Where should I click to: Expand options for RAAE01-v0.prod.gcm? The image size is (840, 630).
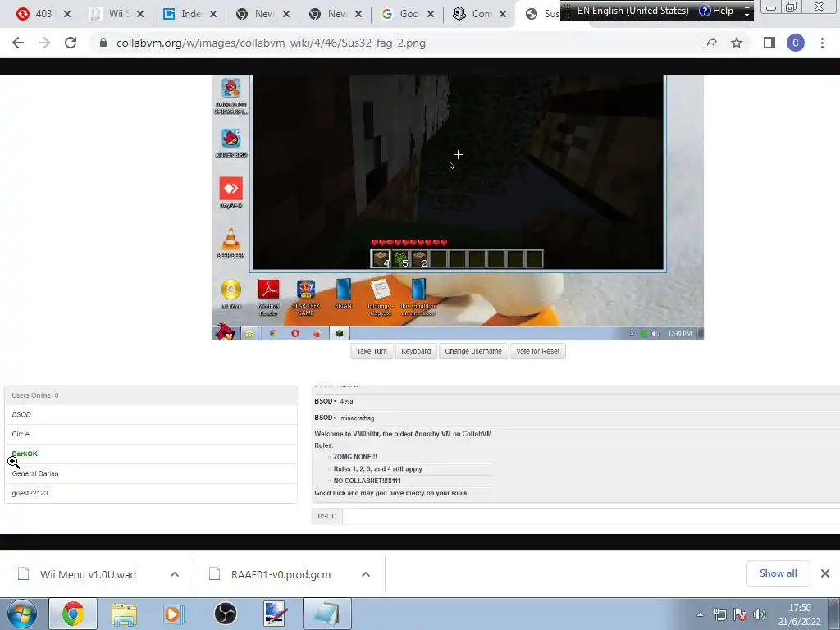coord(366,574)
